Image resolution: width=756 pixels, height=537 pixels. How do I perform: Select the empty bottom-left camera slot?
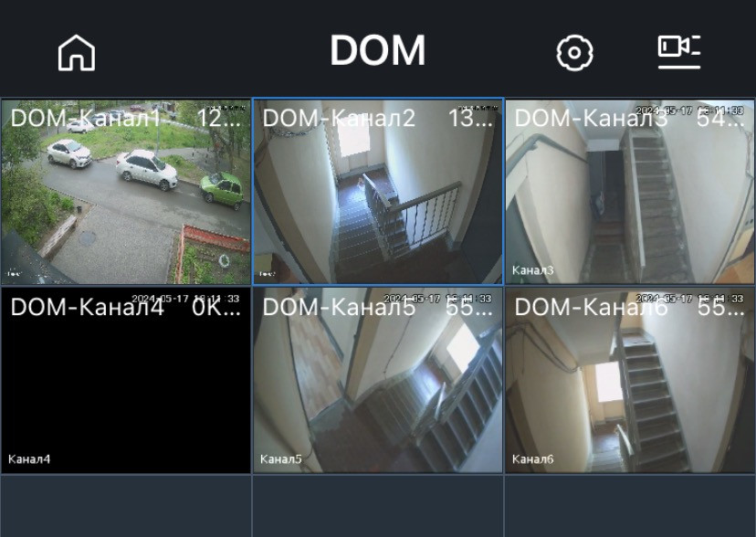[x=126, y=506]
